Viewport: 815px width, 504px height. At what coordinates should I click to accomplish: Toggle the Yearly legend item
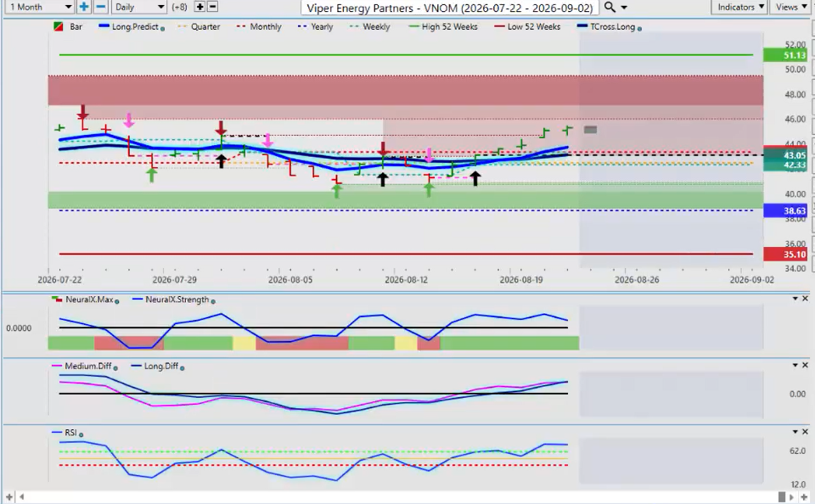[x=315, y=26]
